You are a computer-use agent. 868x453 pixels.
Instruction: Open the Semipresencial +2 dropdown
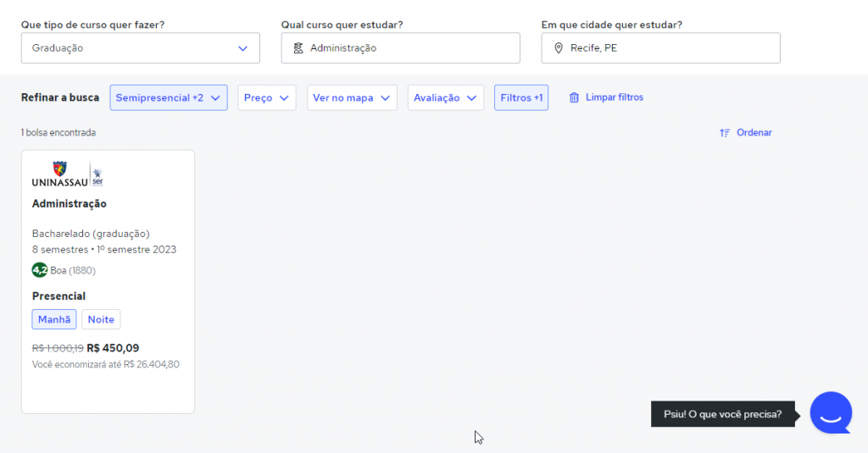(169, 97)
